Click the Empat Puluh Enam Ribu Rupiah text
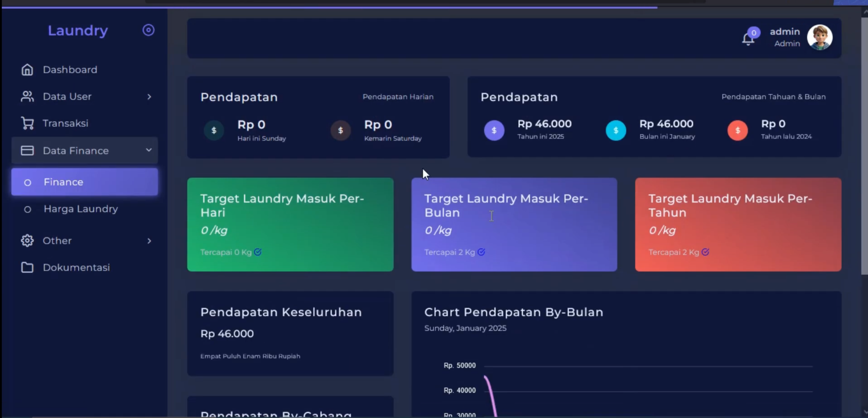 pos(250,356)
